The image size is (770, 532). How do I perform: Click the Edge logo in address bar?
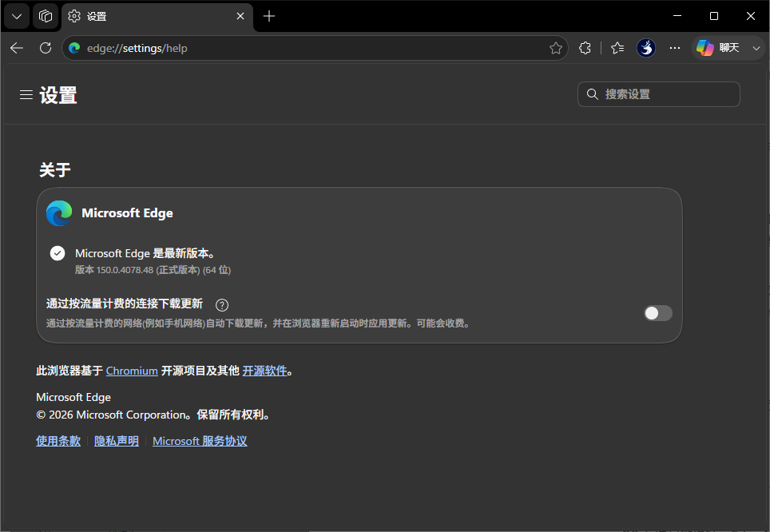tap(74, 48)
